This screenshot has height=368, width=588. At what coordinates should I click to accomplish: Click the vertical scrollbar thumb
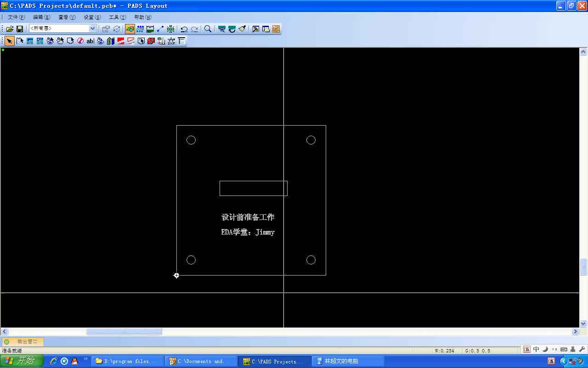[x=583, y=267]
